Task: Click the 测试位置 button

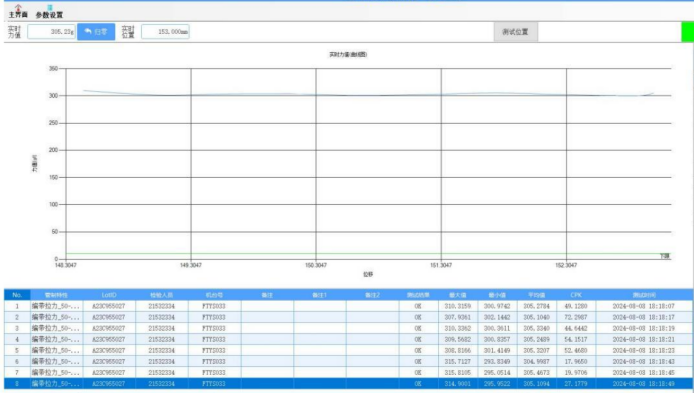Action: pyautogui.click(x=515, y=32)
